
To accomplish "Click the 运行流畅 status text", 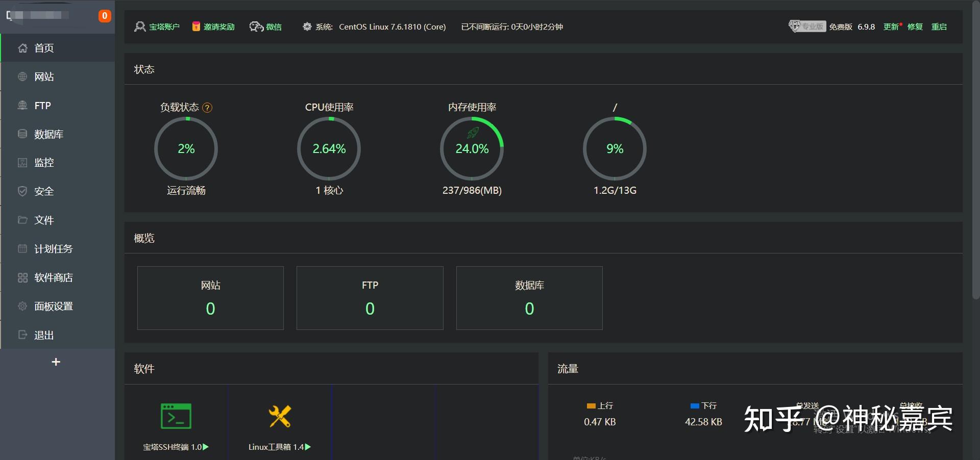I will [186, 190].
